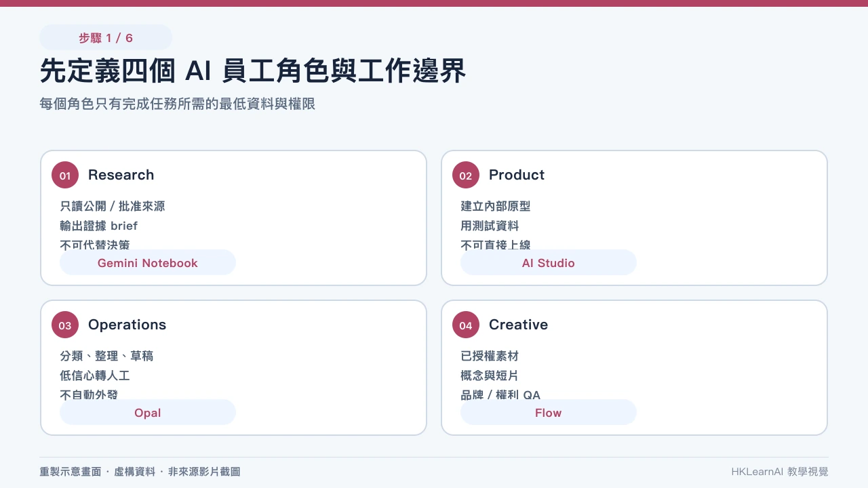Click the Research card heading
The height and width of the screenshot is (488, 868).
pyautogui.click(x=121, y=175)
